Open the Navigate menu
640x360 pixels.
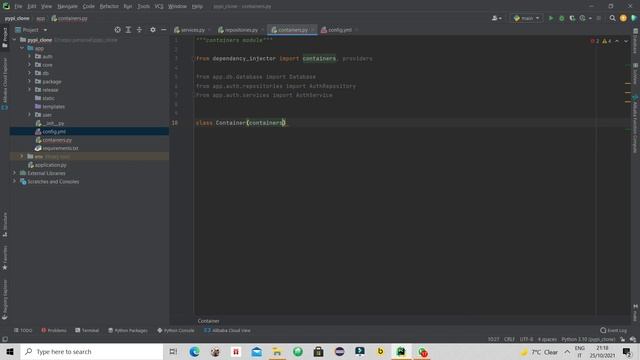(x=67, y=7)
